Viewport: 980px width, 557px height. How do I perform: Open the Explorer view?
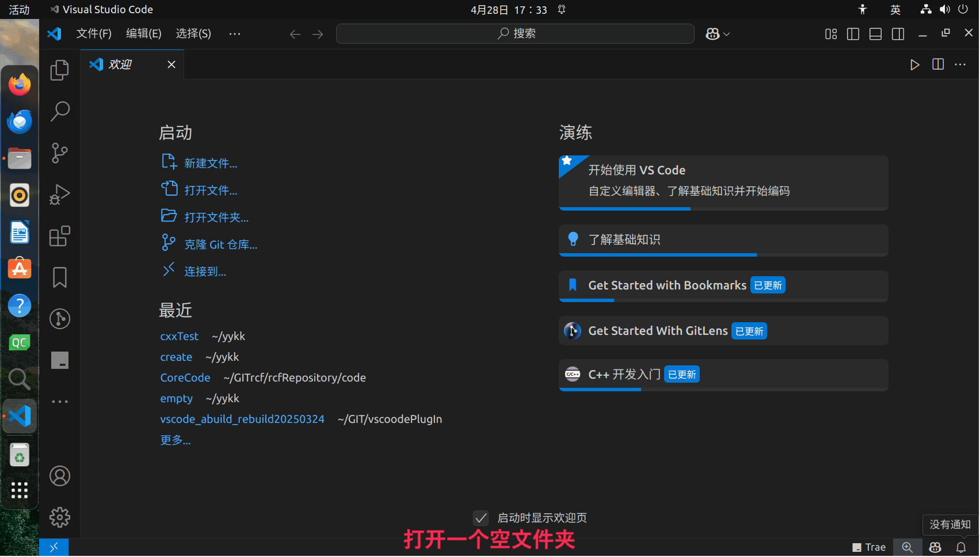click(x=59, y=70)
